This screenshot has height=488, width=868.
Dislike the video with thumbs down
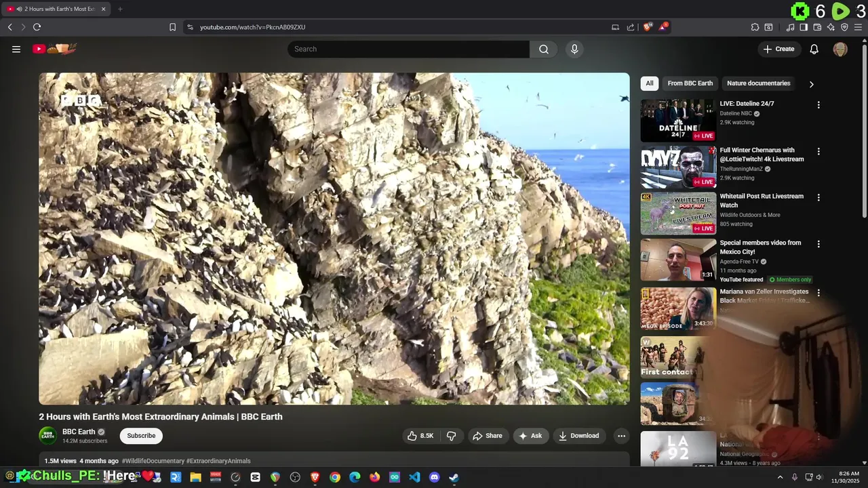[x=451, y=436]
